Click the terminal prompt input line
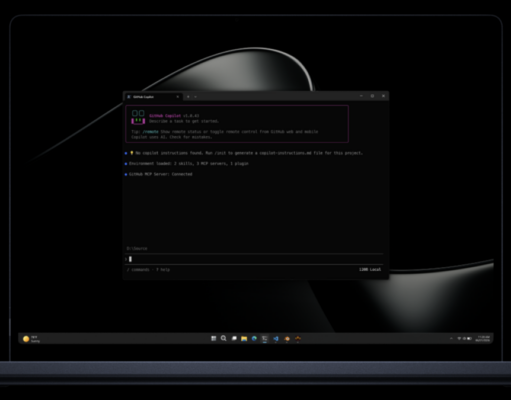 pos(254,259)
